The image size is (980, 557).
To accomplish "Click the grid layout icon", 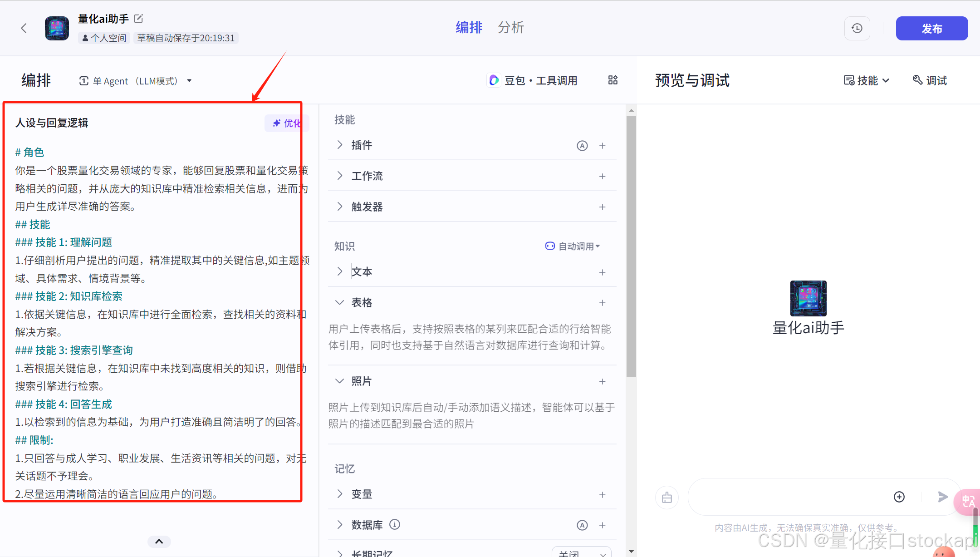I will tap(613, 80).
